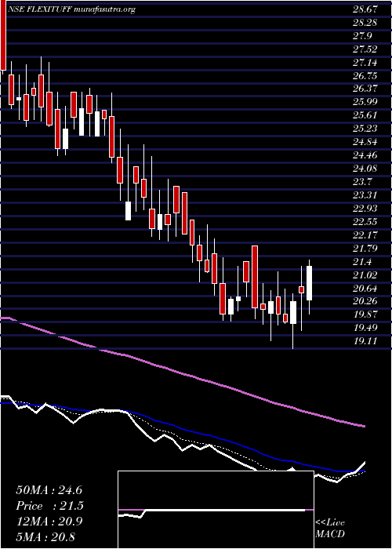Select the 28.67 price axis label
Screen dimensions: 392x549
coord(365,9)
